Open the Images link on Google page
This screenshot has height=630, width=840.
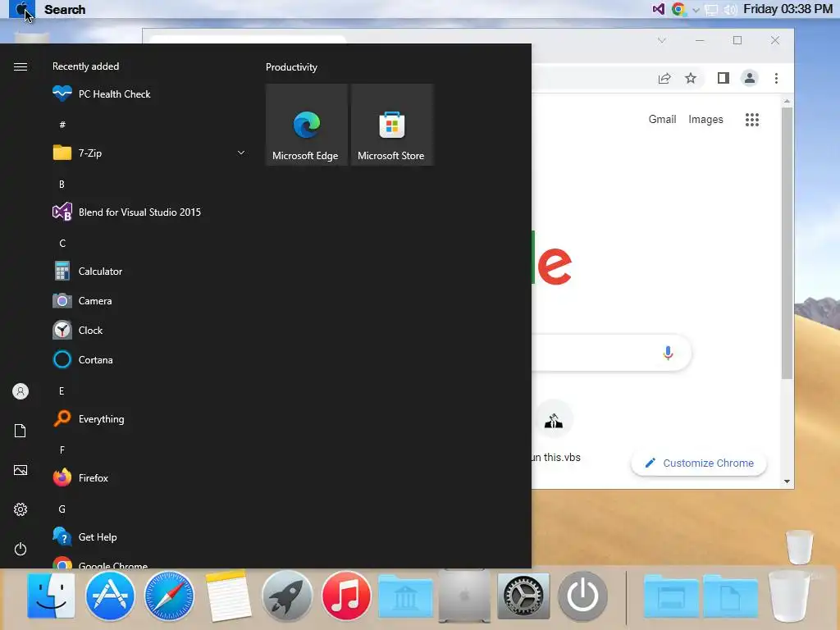click(705, 119)
